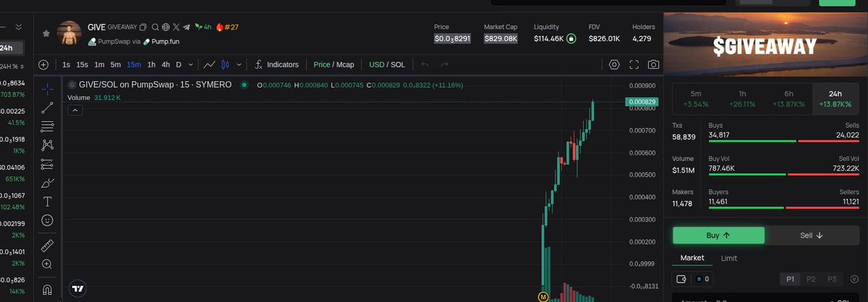Open chart settings hexagon icon
Screen dimensions: 868x302
[614, 64]
